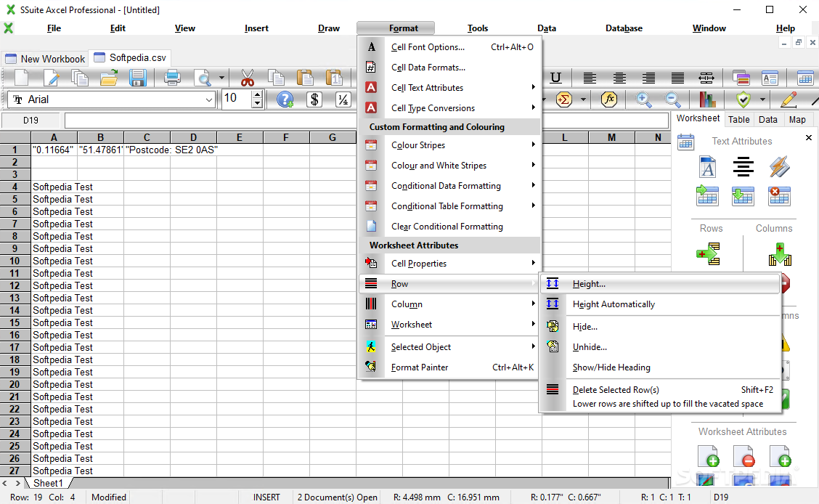This screenshot has width=819, height=504.
Task: Click lightning bolt icon in Text Attributes
Action: pos(779,167)
